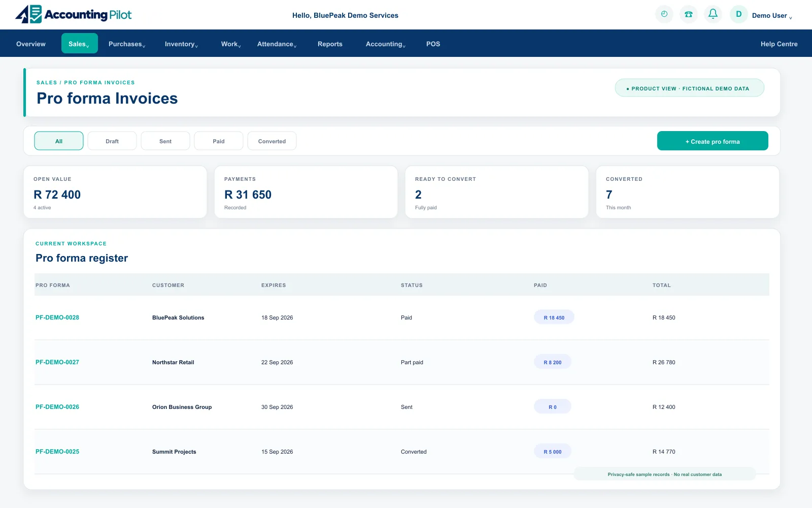Screen dimensions: 812x508
Task: Click the Status column header
Action: point(412,285)
